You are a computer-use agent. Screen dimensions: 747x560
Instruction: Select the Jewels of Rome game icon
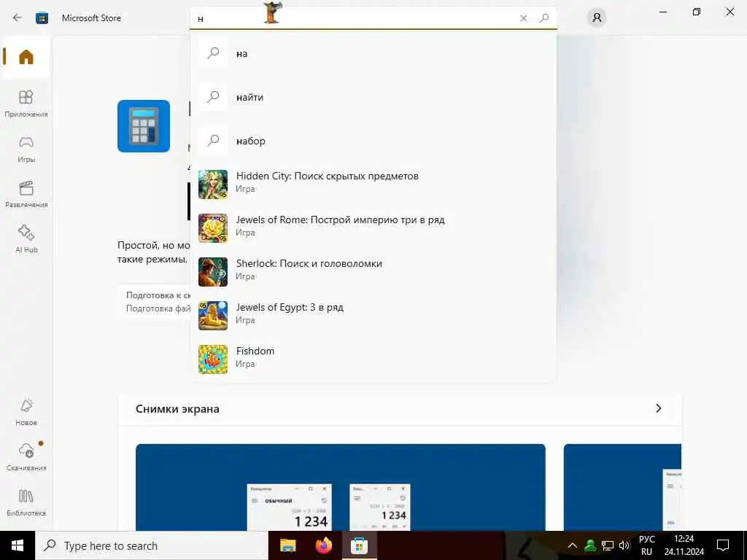point(212,228)
